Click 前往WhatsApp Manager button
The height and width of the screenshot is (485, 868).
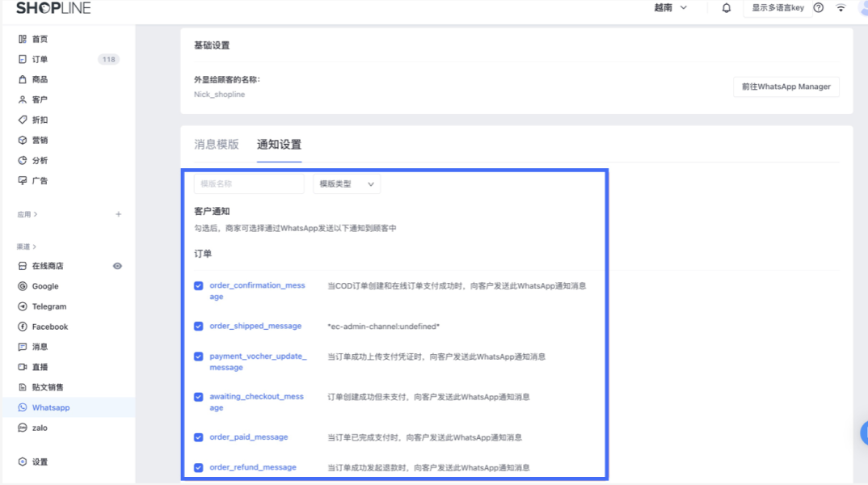click(786, 86)
